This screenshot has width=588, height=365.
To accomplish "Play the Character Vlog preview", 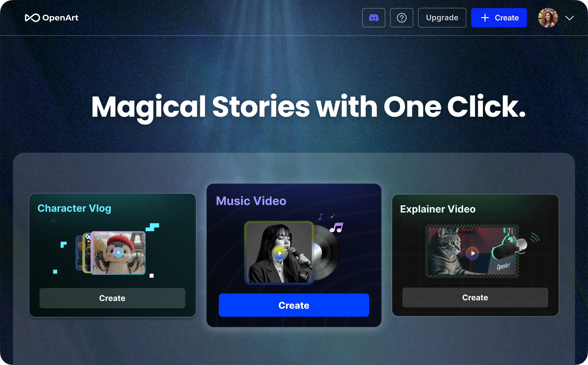I will coord(118,252).
